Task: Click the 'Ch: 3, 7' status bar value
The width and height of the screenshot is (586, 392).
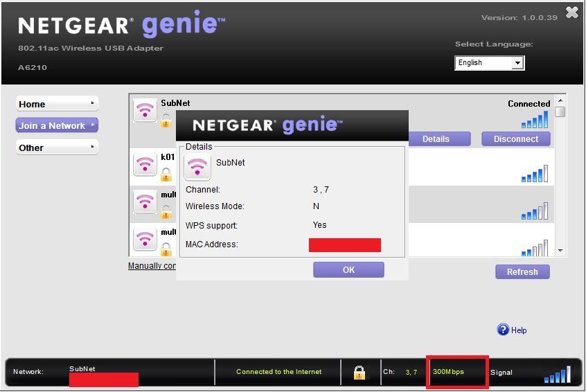Action: tap(411, 372)
